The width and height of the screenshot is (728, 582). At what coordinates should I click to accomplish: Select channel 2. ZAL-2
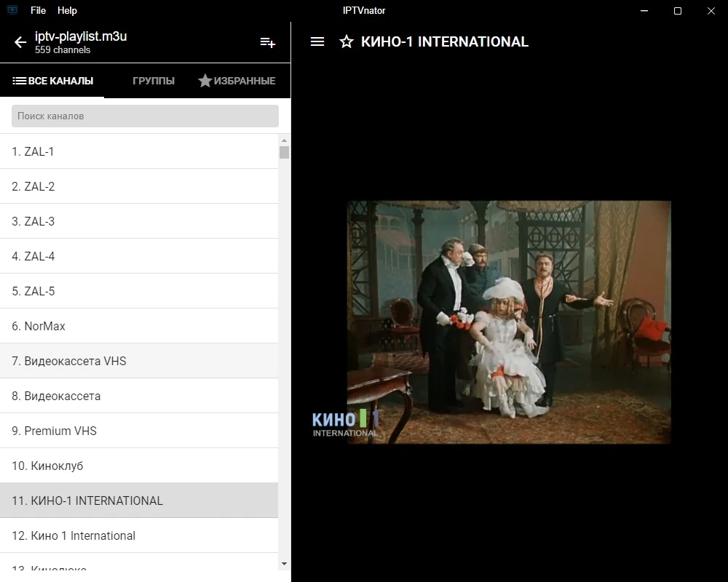(x=139, y=186)
